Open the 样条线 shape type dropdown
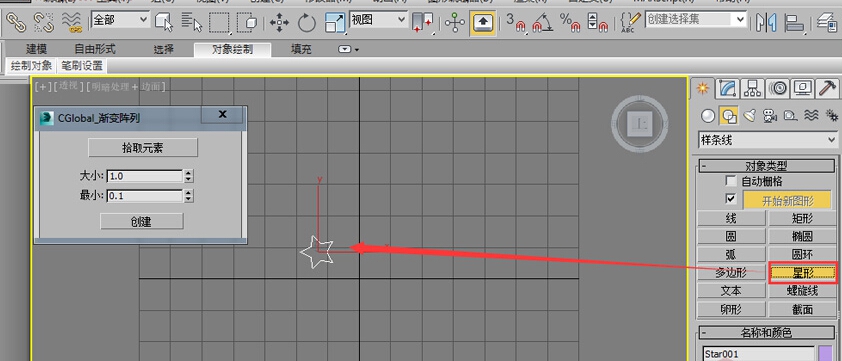Screen dimensions: 842x361 pyautogui.click(x=767, y=141)
